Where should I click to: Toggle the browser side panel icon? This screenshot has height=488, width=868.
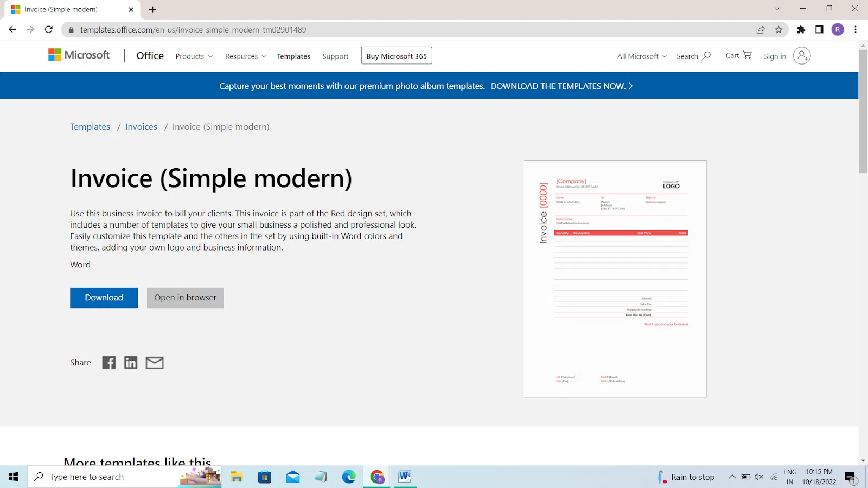pos(819,30)
